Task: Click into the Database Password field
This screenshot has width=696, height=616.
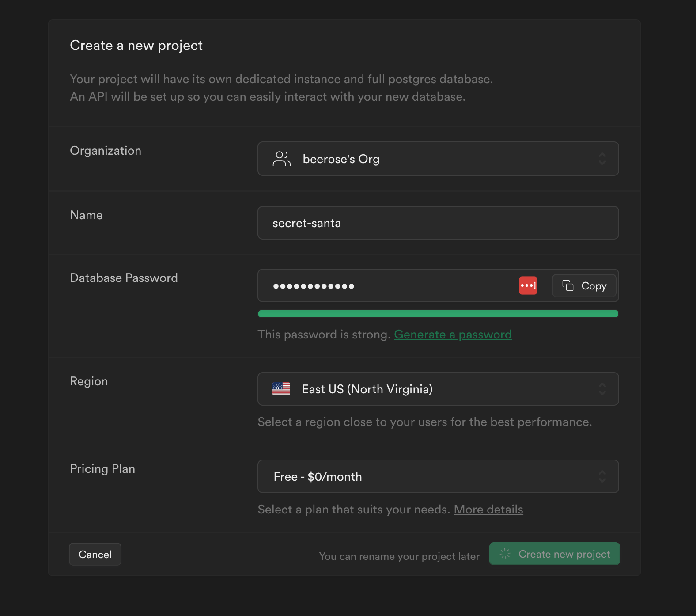Action: tap(389, 285)
